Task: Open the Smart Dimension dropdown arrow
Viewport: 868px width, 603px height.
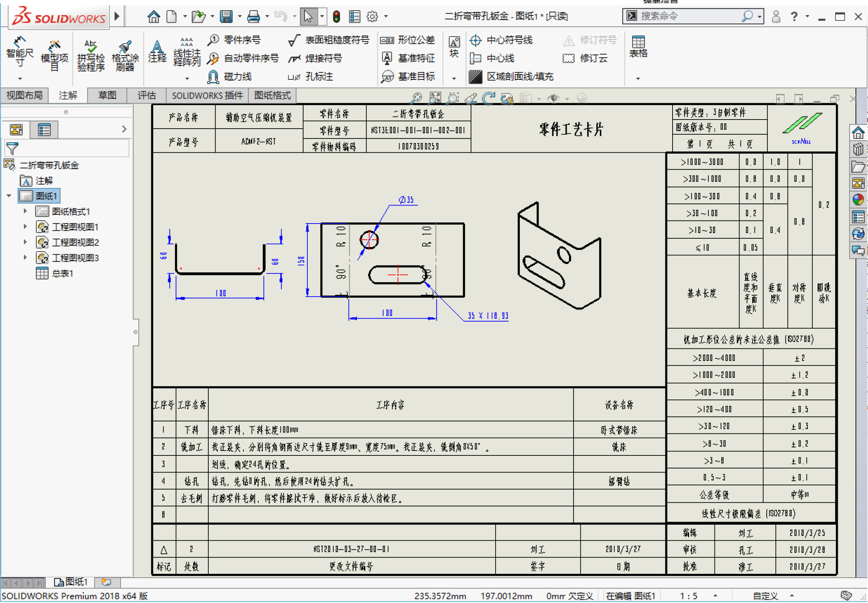Action: (x=20, y=78)
